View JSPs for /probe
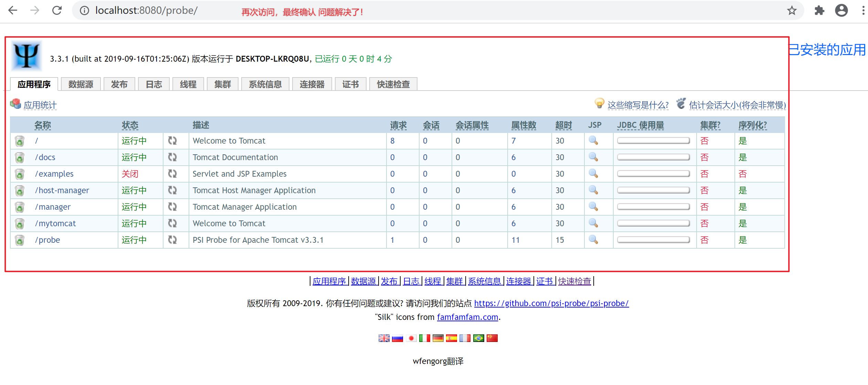The image size is (868, 385). 593,240
